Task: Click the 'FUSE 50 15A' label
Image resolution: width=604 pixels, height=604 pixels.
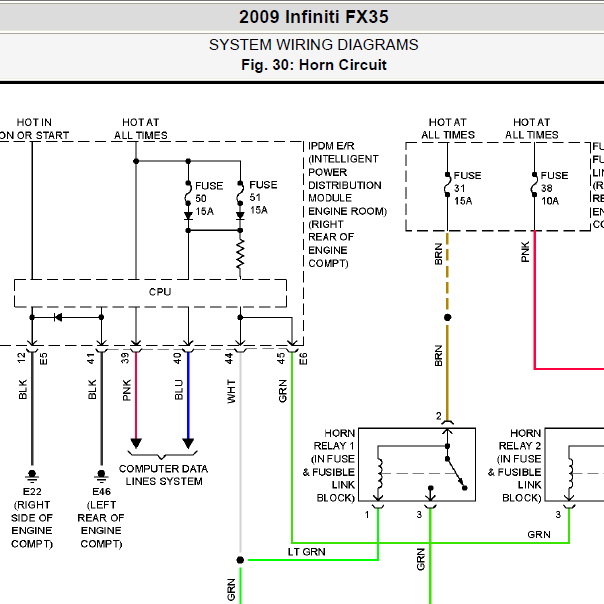Action: pyautogui.click(x=209, y=198)
